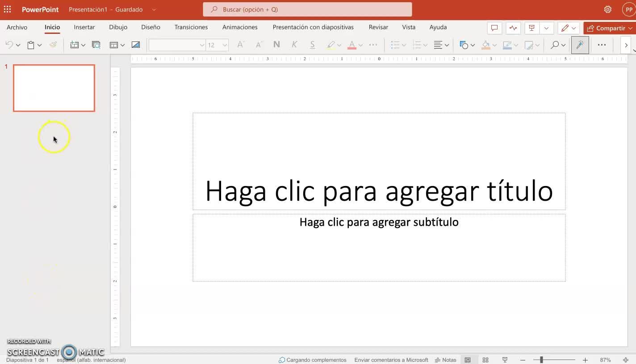Open the app launcher waffle icon
636x364 pixels.
pyautogui.click(x=8, y=9)
